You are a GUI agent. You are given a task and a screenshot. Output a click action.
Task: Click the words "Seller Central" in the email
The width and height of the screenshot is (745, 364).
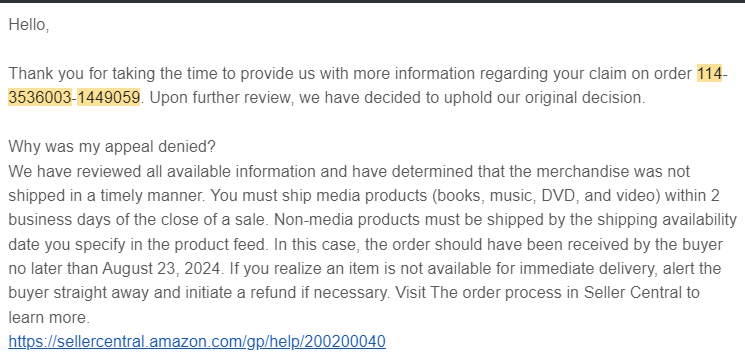[632, 293]
